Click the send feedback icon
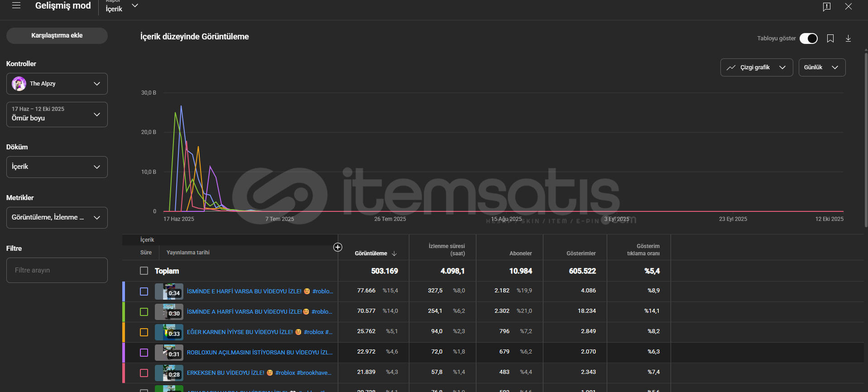Viewport: 868px width, 392px height. point(826,6)
